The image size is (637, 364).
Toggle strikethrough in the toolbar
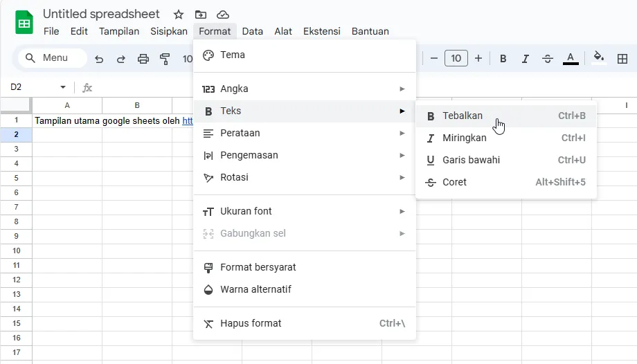click(548, 59)
